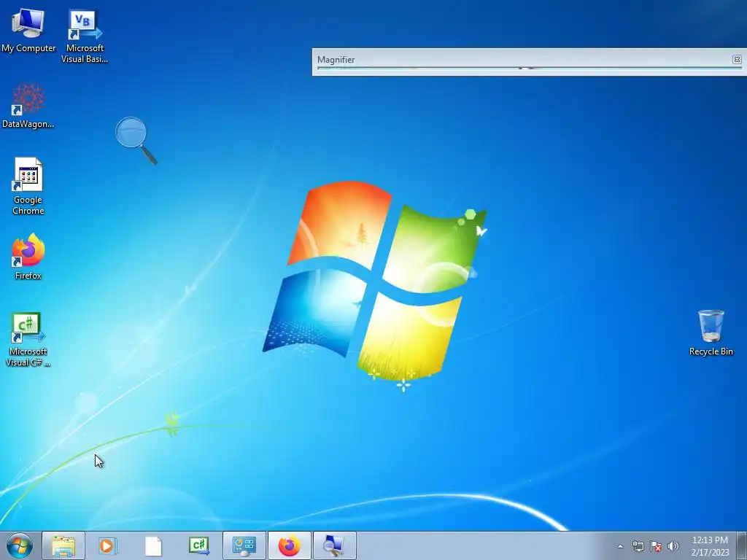Close the Magnifier docked window
This screenshot has width=747, height=560.
737,60
